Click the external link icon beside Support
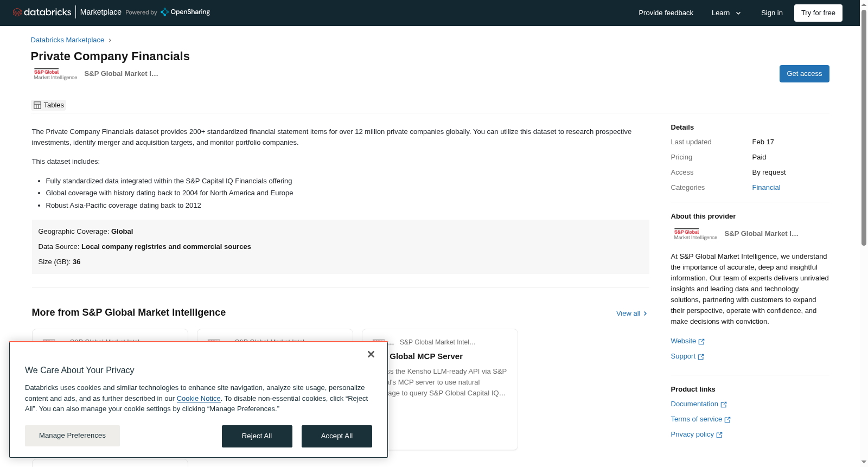868x467 pixels. tap(701, 357)
